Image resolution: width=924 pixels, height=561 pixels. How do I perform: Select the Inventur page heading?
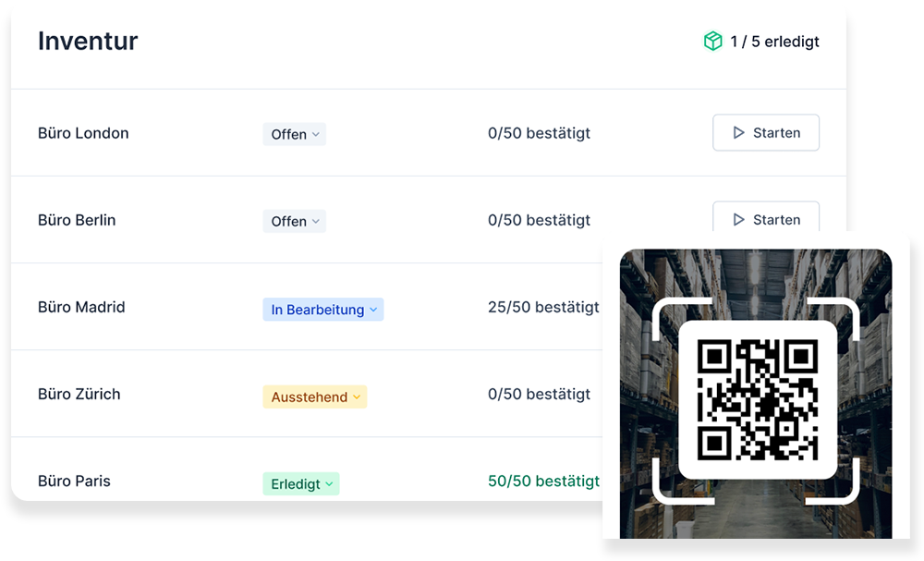tap(88, 41)
